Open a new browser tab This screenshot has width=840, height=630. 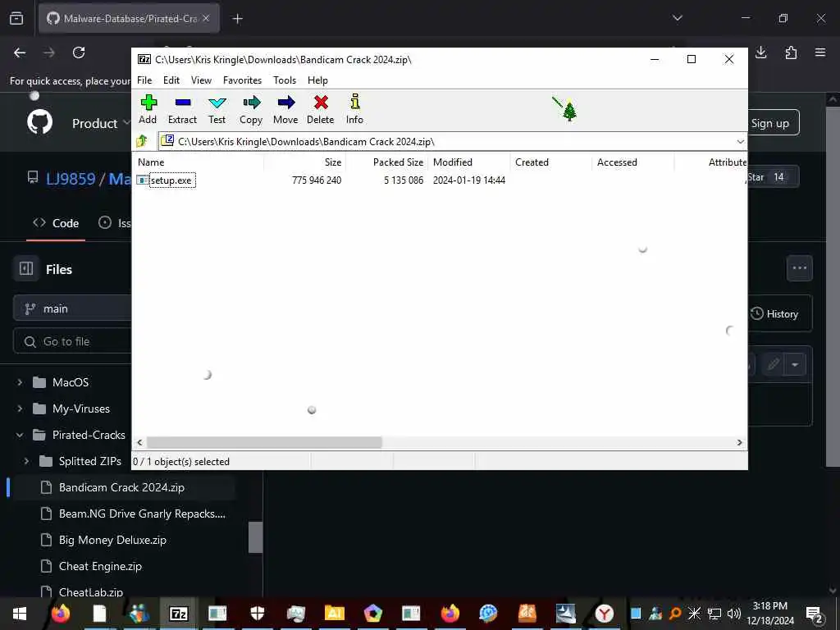click(237, 19)
